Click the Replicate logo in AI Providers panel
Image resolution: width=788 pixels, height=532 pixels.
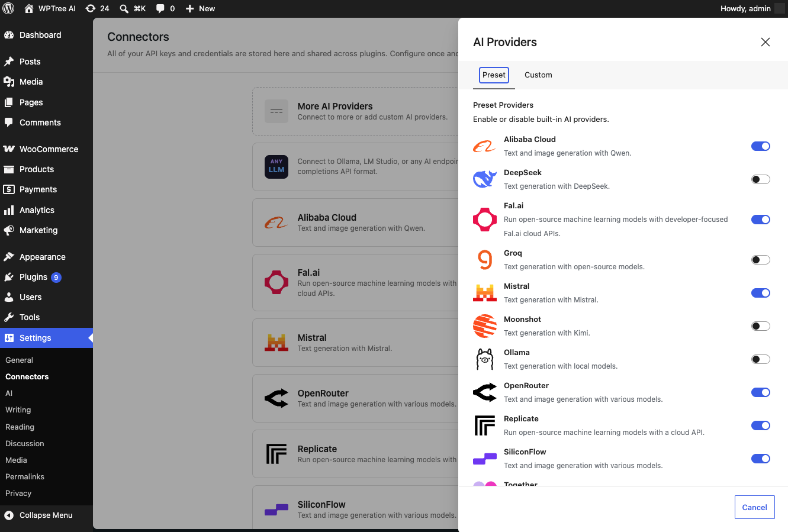click(485, 425)
